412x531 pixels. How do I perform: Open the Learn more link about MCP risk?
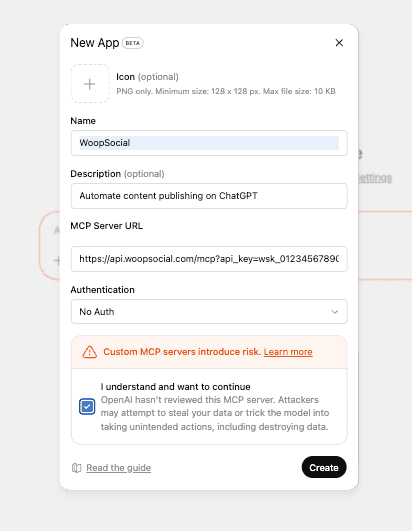[288, 352]
